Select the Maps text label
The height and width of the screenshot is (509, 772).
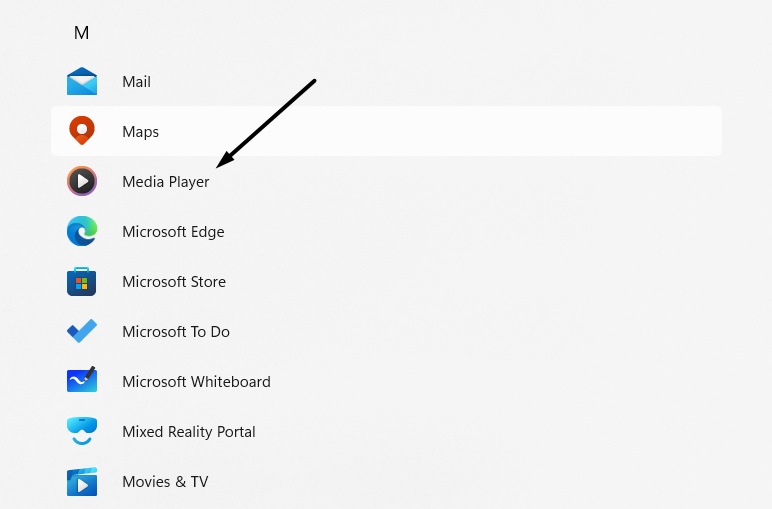pos(140,132)
